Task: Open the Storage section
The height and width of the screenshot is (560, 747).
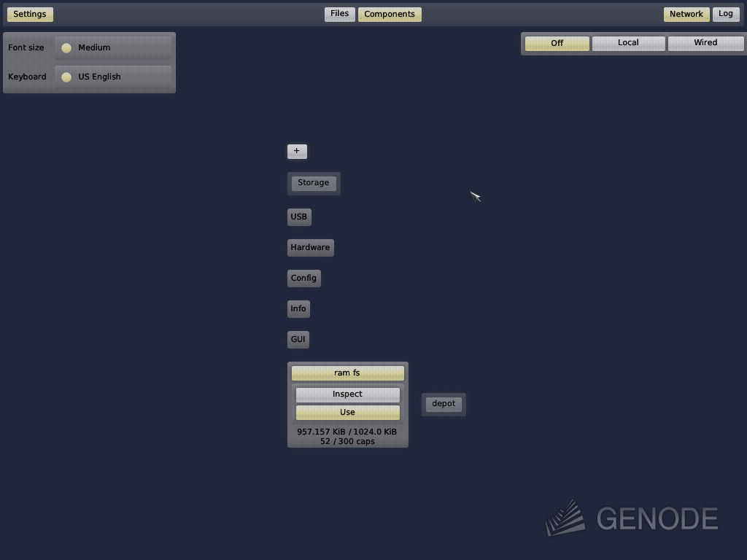Action: pyautogui.click(x=313, y=183)
